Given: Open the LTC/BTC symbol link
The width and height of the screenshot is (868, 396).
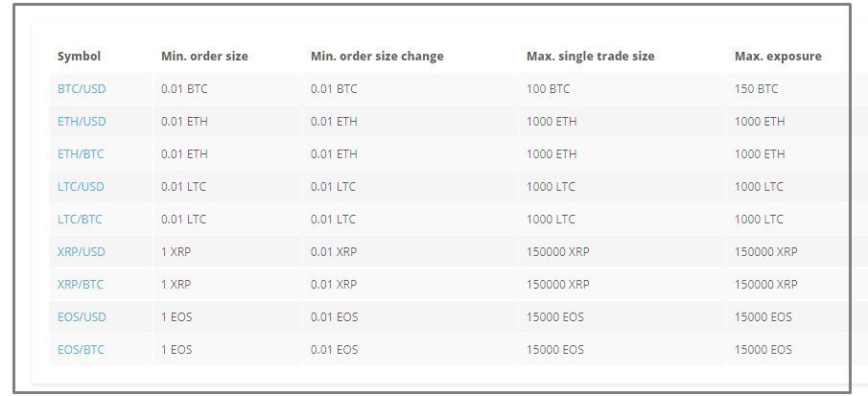Looking at the screenshot, I should tap(80, 219).
